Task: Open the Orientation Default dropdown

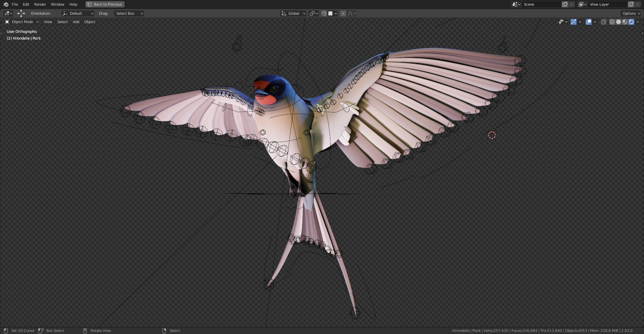Action: point(78,13)
